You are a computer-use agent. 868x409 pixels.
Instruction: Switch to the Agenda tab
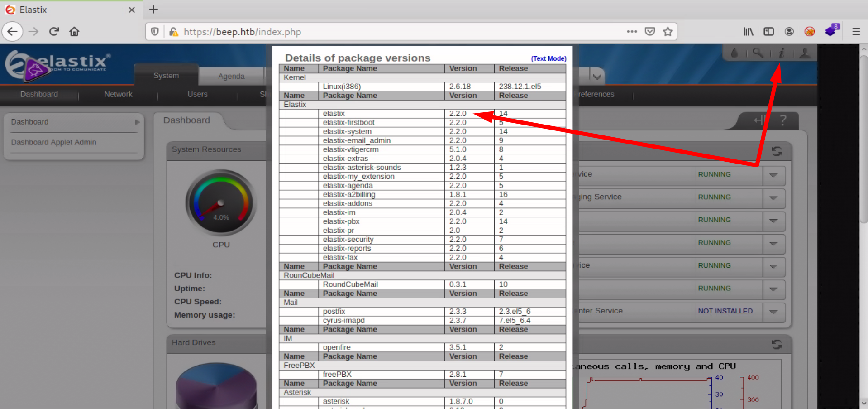pyautogui.click(x=231, y=76)
